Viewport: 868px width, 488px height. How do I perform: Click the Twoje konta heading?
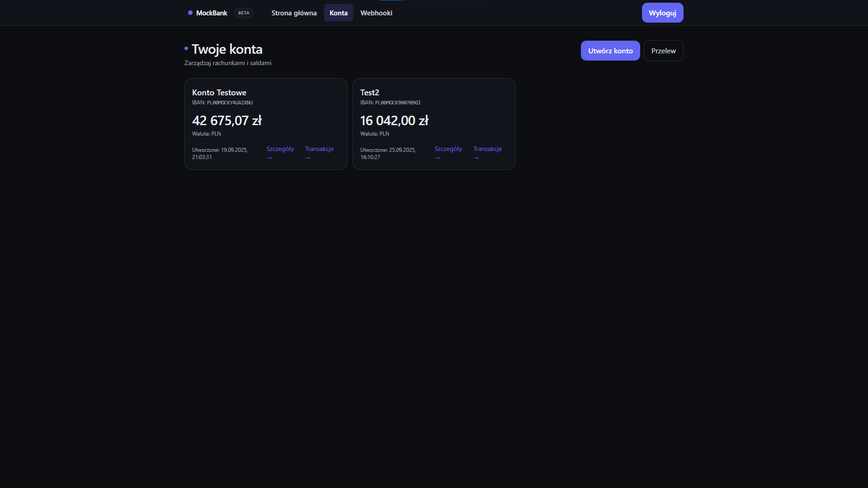coord(227,49)
